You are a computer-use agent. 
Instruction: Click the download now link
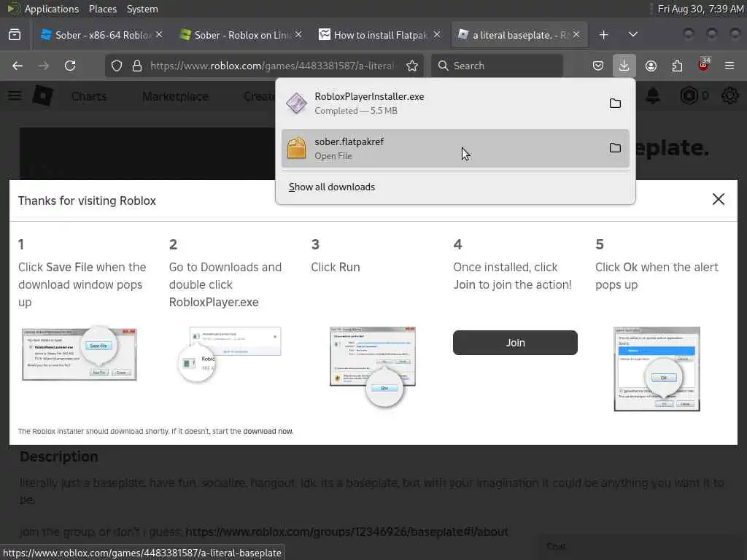tap(268, 432)
